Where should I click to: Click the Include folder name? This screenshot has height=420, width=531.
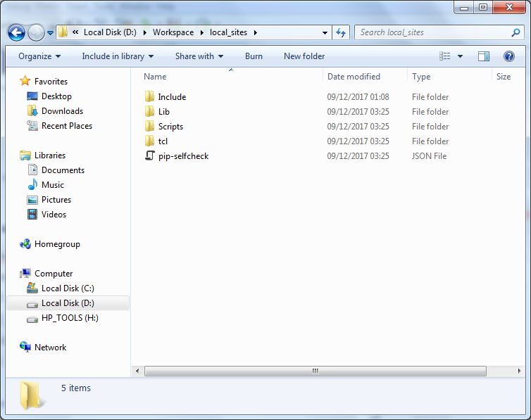click(x=172, y=96)
